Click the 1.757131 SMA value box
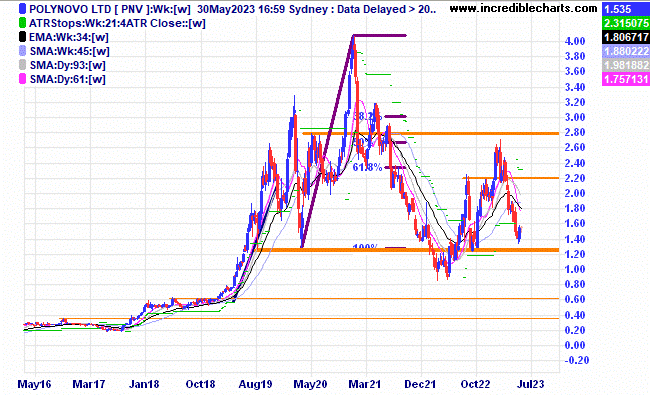Viewport: 651px width, 395px height. 626,79
